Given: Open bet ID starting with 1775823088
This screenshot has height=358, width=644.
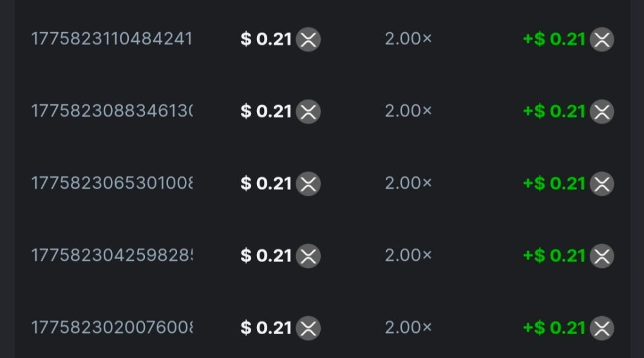Looking at the screenshot, I should [x=111, y=112].
